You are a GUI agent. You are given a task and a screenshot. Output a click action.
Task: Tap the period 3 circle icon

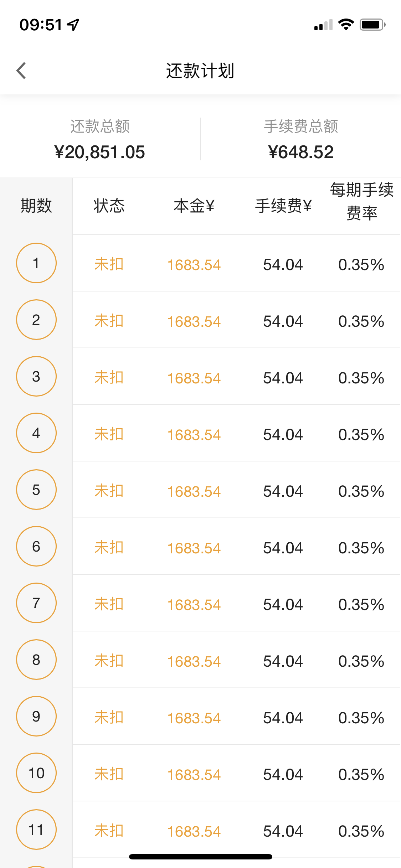[36, 376]
